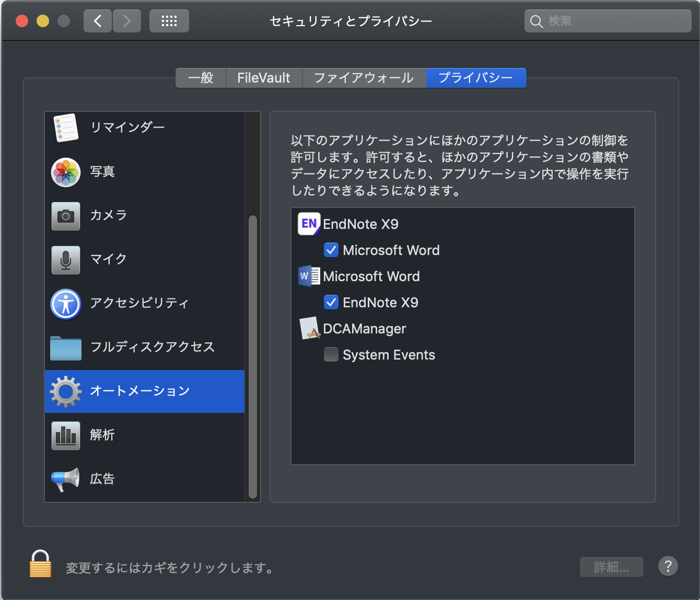This screenshot has width=700, height=600.
Task: Click the Microsoft Word app header row
Action: pyautogui.click(x=463, y=276)
